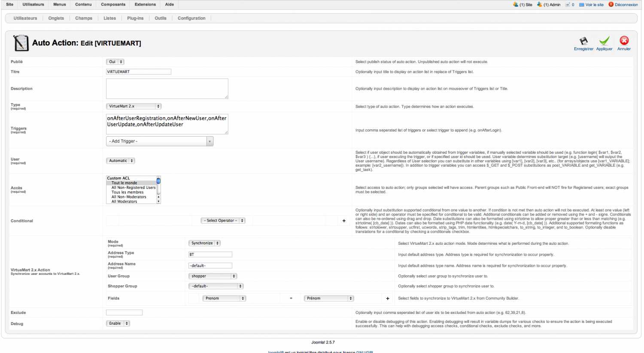Click the Voir le site monitor icon
Viewport: 644px width, 353px height.
pyautogui.click(x=582, y=5)
